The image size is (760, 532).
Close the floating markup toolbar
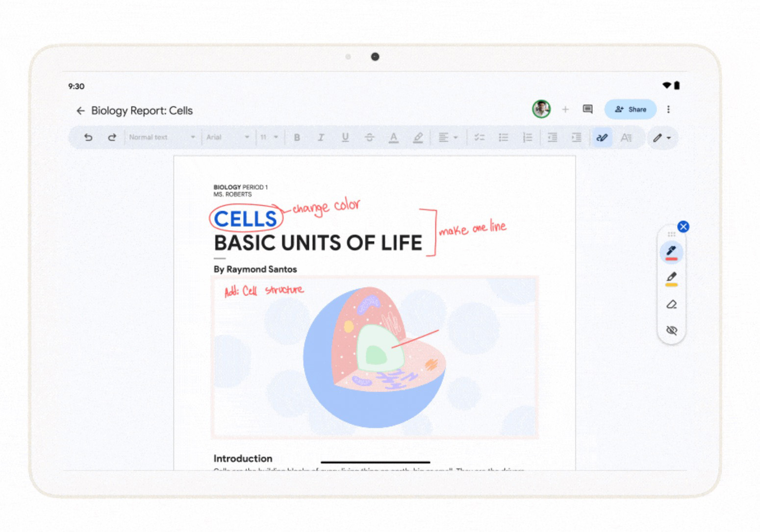point(683,226)
